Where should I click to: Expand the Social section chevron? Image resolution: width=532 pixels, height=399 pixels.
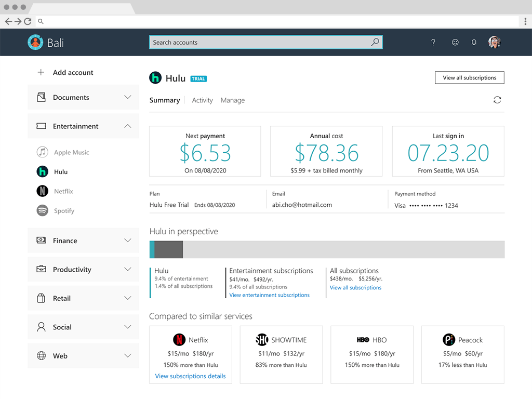click(128, 327)
